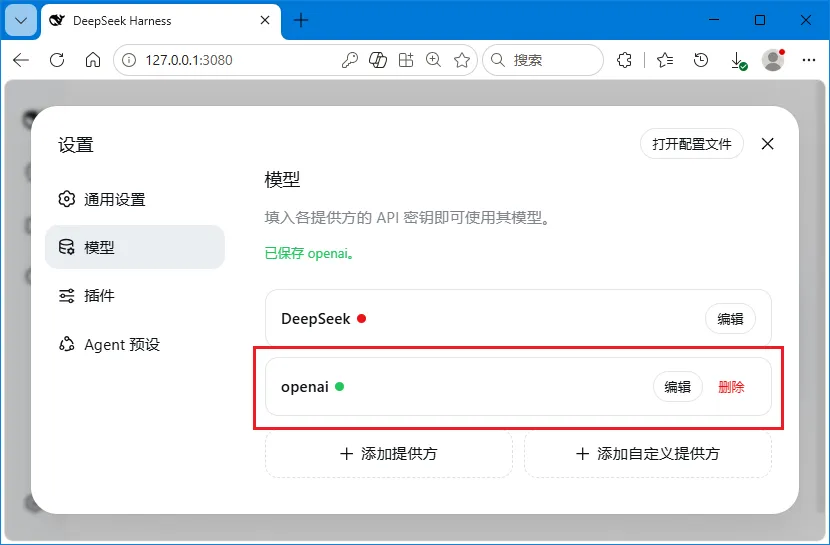This screenshot has width=830, height=545.
Task: Open the Copilot icon in address bar
Action: [x=377, y=60]
